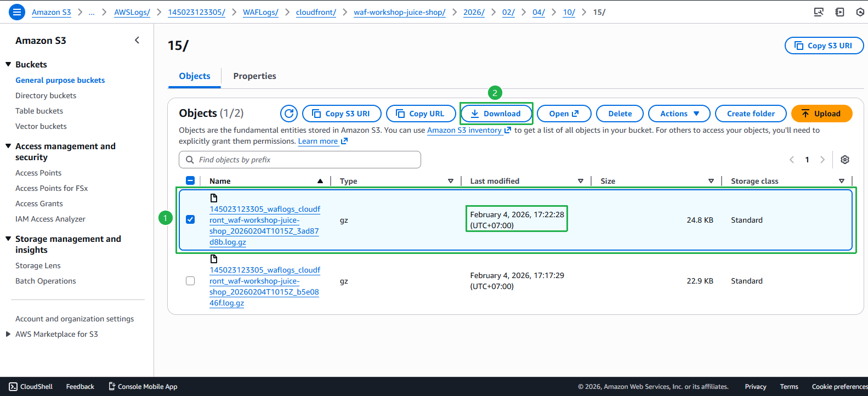This screenshot has height=396, width=868.
Task: Sort by the Size column arrow
Action: pos(711,181)
